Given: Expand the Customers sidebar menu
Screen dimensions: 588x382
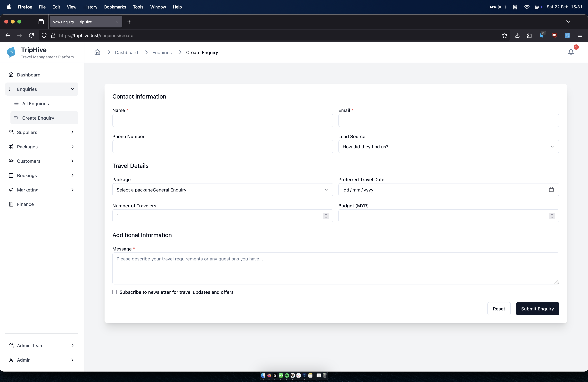Looking at the screenshot, I should pyautogui.click(x=41, y=161).
